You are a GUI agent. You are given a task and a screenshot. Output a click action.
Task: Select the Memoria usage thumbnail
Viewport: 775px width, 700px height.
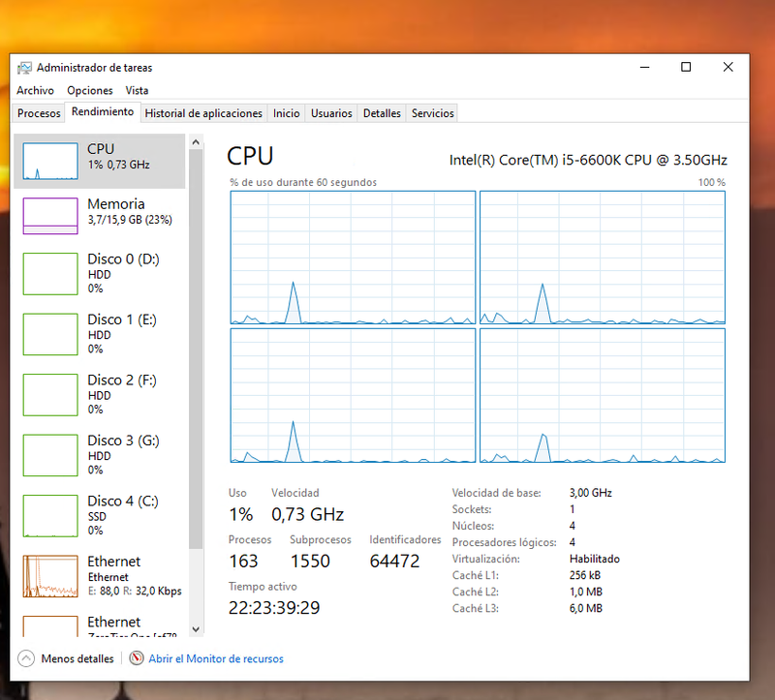(x=50, y=216)
